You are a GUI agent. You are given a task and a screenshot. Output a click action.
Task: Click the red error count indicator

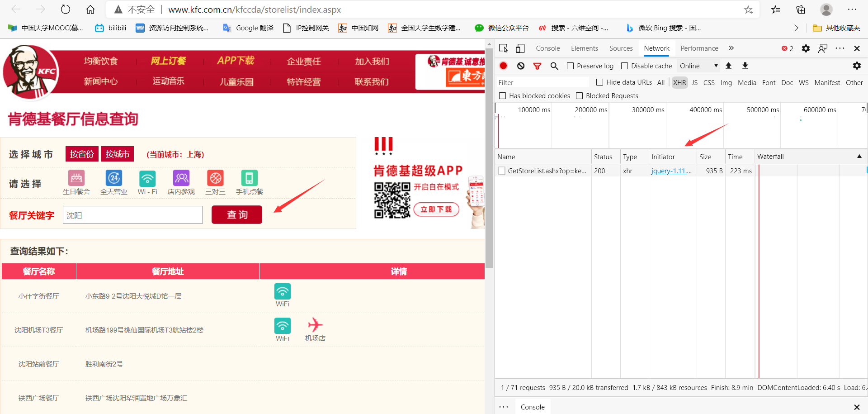coord(788,48)
